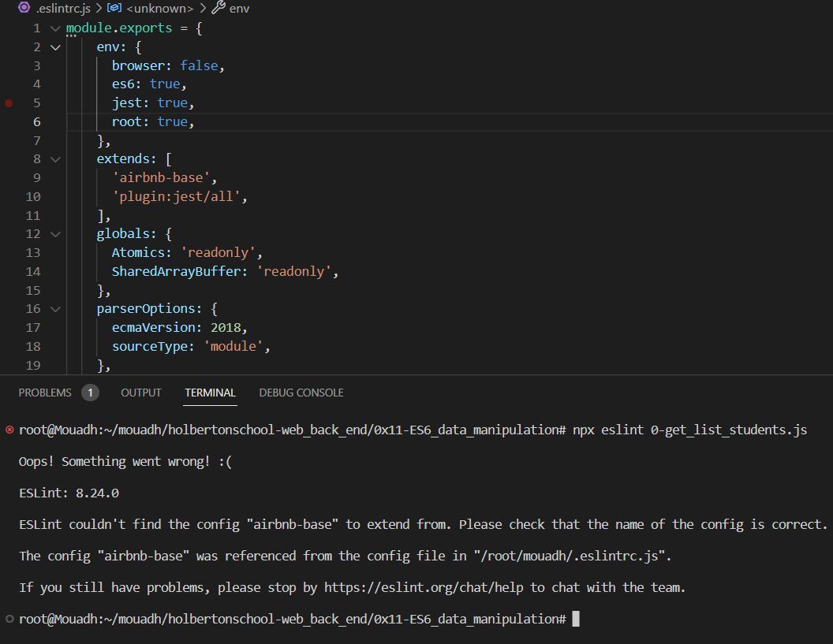Click the circle icon beside the last prompt
The width and height of the screenshot is (833, 644).
click(8, 619)
